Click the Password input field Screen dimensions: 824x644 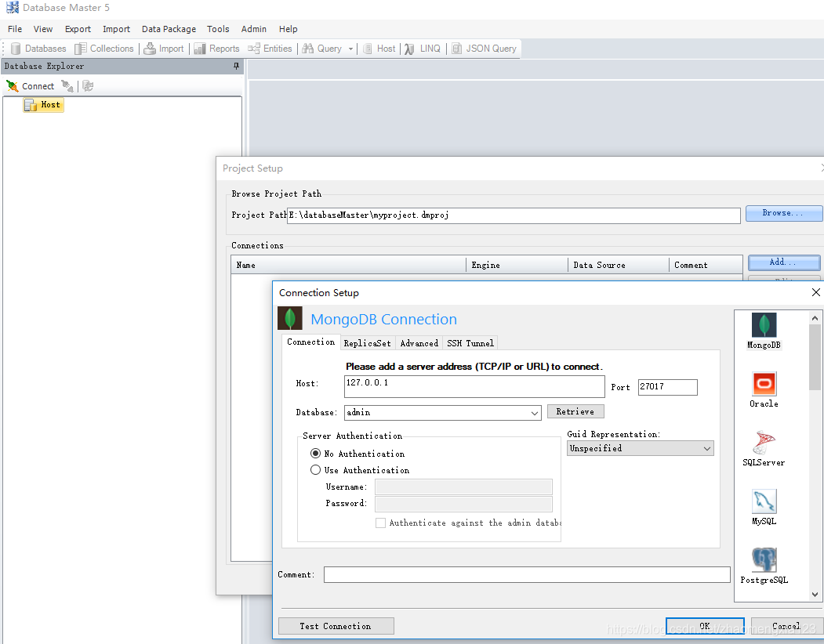(x=463, y=504)
